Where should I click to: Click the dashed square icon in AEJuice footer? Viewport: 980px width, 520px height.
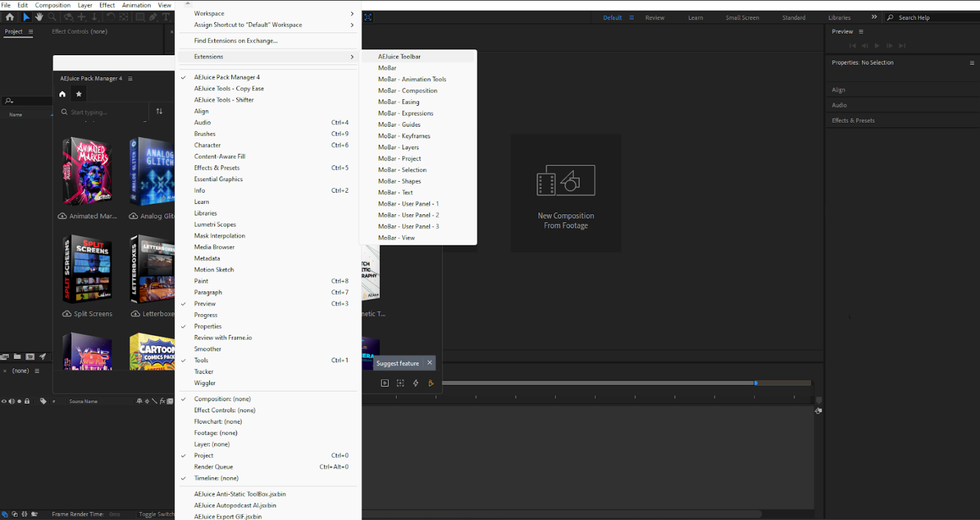pyautogui.click(x=400, y=383)
